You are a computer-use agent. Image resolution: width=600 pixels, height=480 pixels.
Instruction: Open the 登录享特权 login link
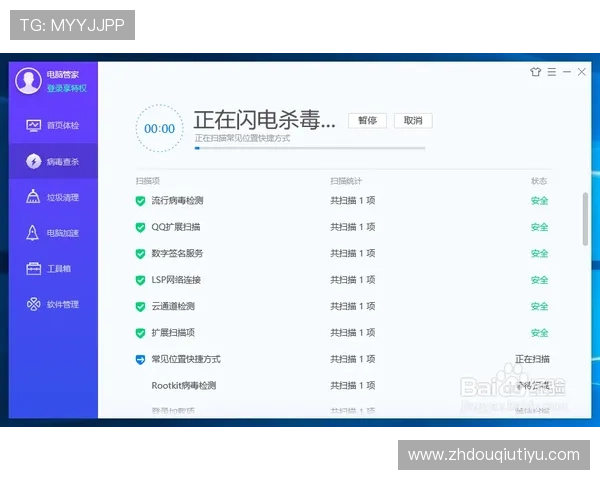(x=67, y=88)
